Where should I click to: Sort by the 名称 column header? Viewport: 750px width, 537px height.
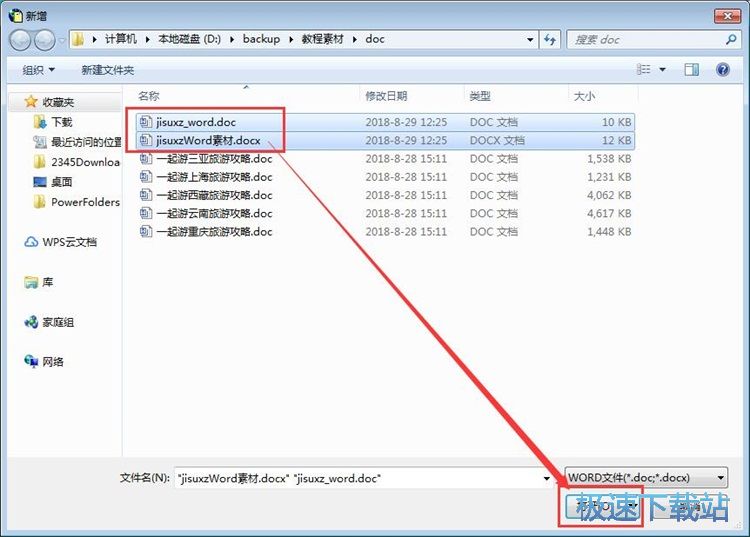[x=149, y=96]
